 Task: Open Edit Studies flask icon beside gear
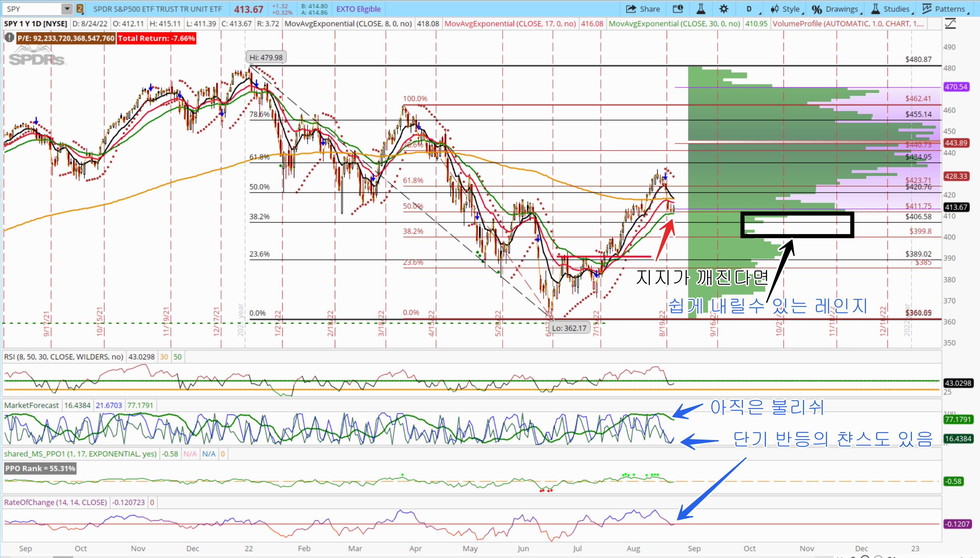701,9
